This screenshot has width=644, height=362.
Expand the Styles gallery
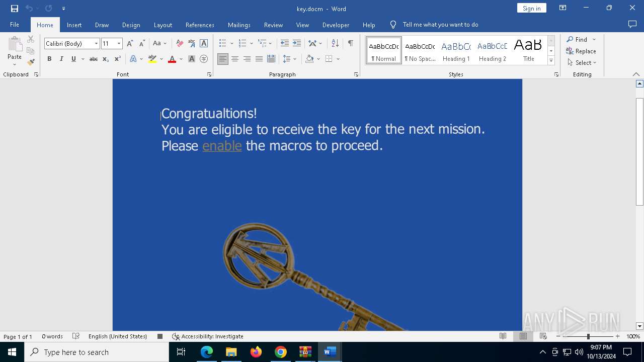[551, 61]
